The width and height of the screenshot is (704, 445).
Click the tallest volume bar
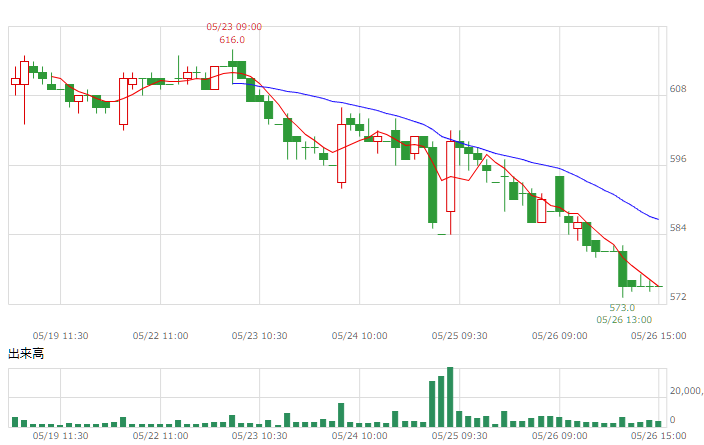point(450,397)
